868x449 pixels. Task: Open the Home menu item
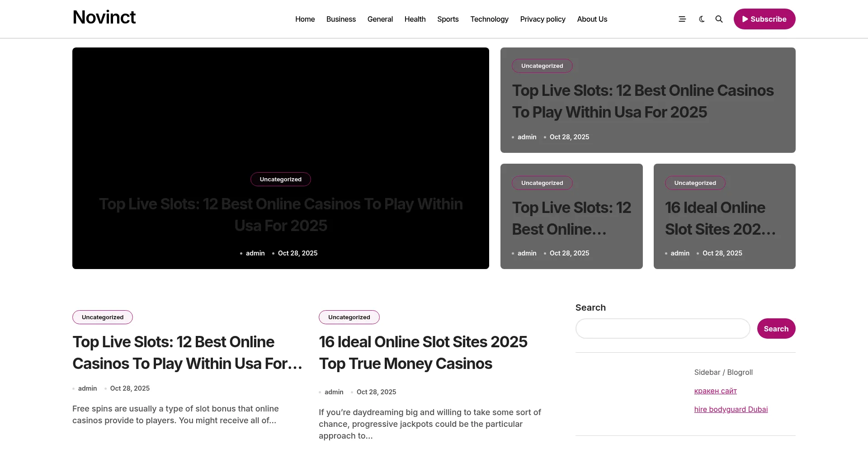pyautogui.click(x=305, y=19)
